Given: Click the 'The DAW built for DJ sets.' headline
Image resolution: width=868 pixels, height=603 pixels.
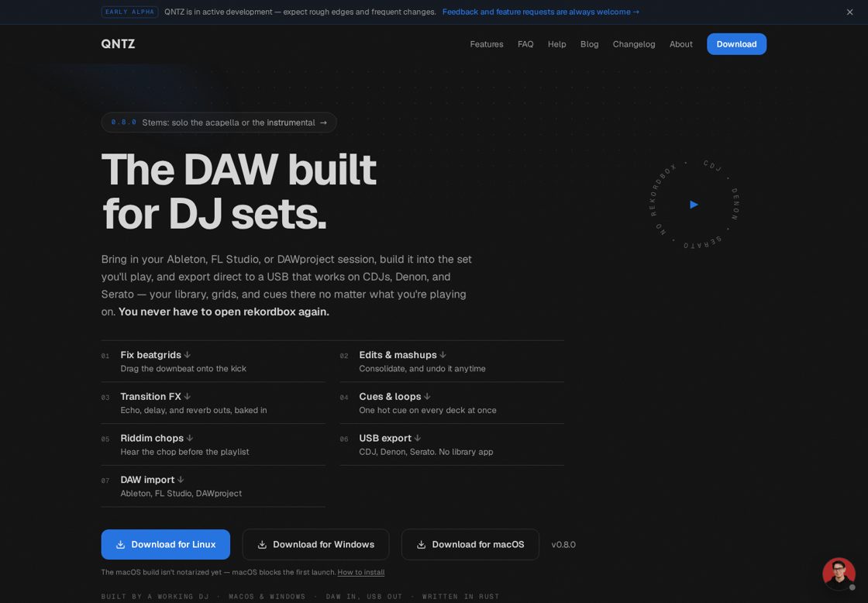Looking at the screenshot, I should tap(239, 191).
